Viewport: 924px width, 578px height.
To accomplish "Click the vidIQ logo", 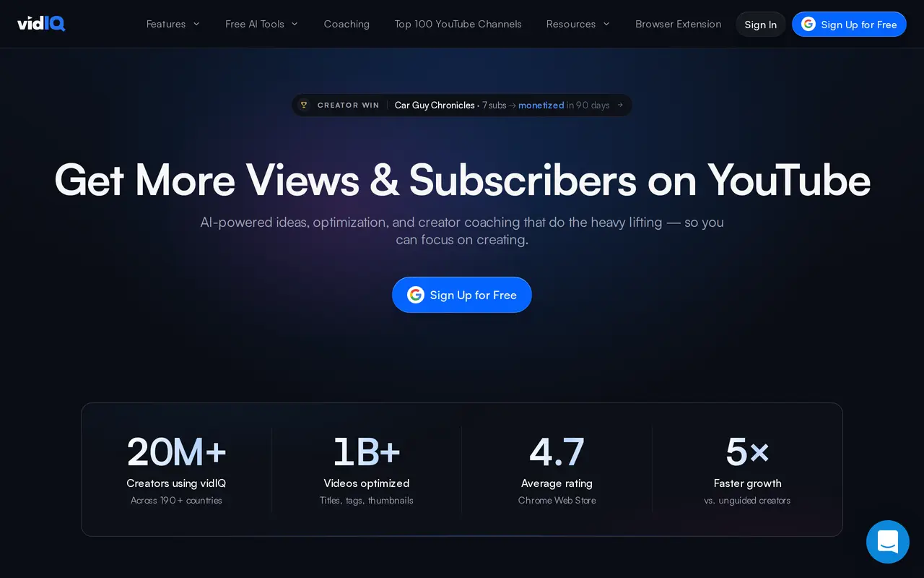I will (x=41, y=24).
